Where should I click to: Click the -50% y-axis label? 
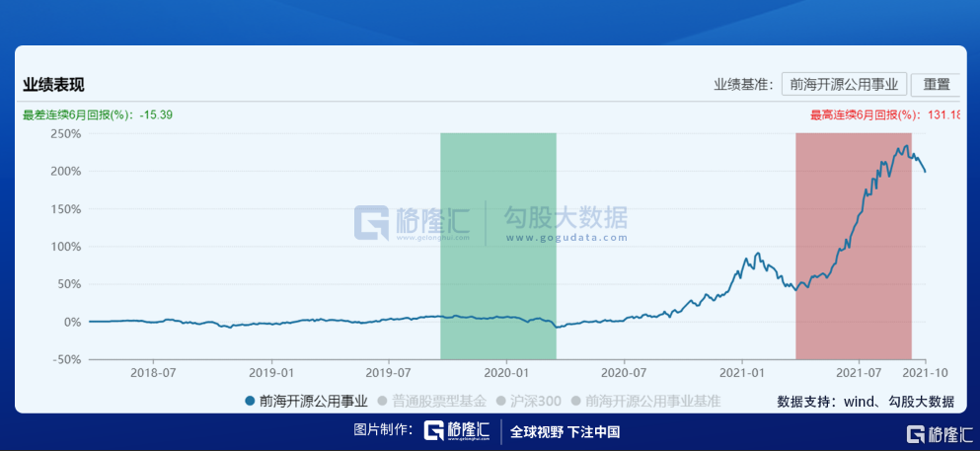click(x=67, y=360)
